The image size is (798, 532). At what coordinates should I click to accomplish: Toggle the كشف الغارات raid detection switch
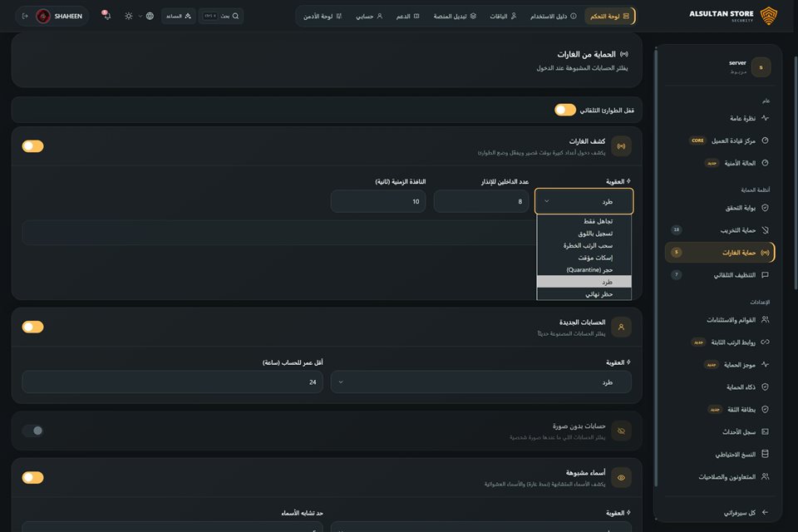click(32, 146)
